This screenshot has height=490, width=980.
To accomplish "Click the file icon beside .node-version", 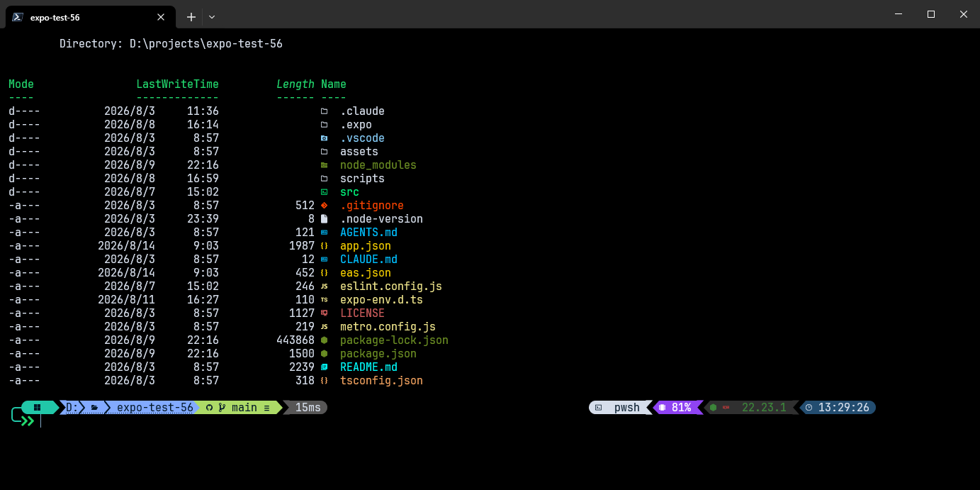I will (324, 219).
